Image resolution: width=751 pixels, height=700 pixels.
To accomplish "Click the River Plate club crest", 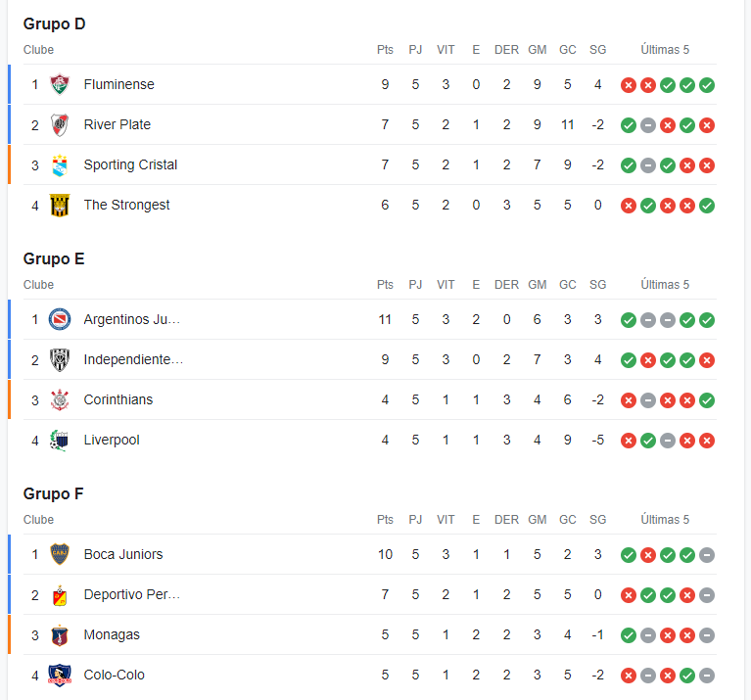I will pos(60,125).
